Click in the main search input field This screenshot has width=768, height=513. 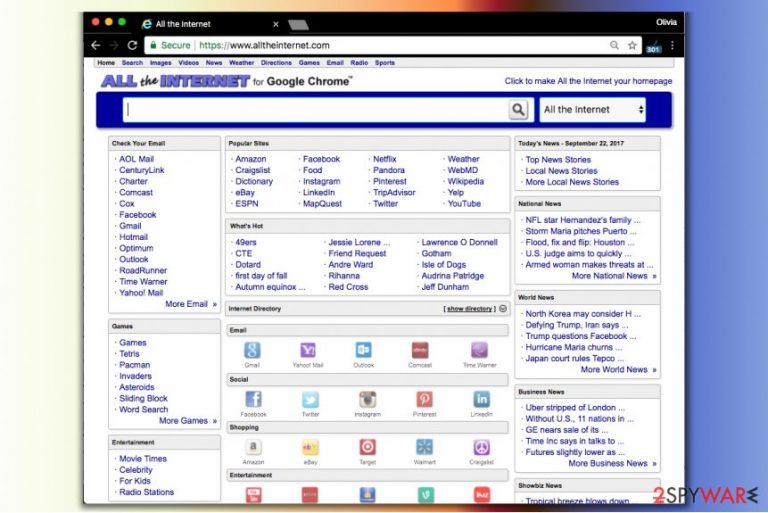click(316, 109)
